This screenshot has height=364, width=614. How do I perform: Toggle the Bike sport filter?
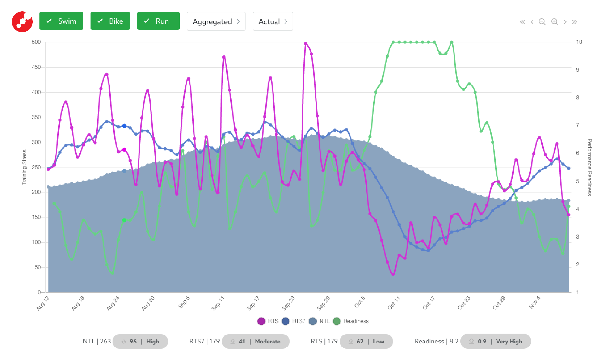pyautogui.click(x=110, y=21)
